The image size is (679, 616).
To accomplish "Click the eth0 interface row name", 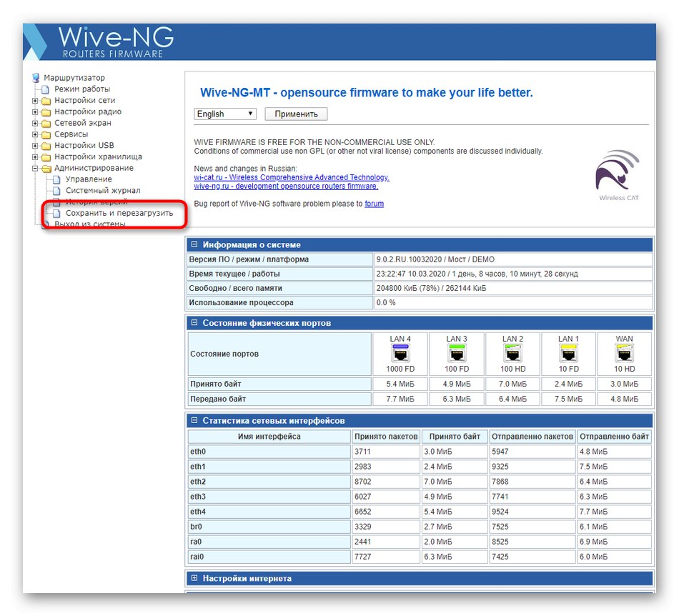I will coord(198,452).
